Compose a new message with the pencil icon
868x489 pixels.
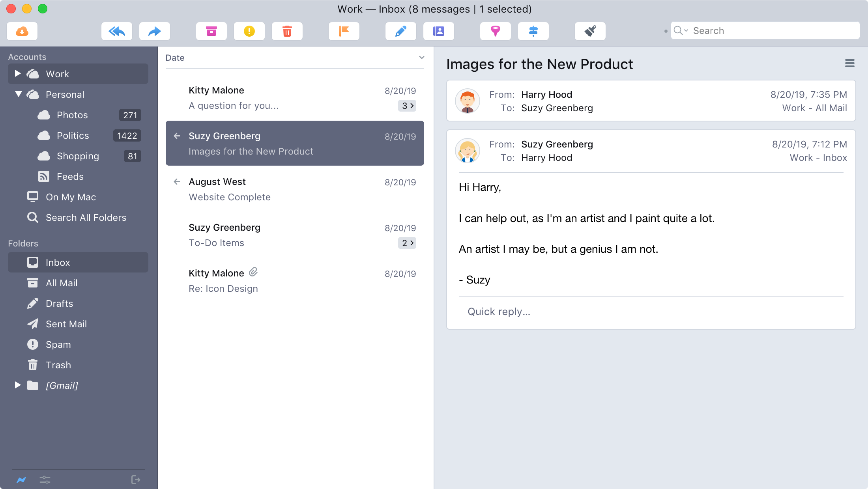coord(401,31)
